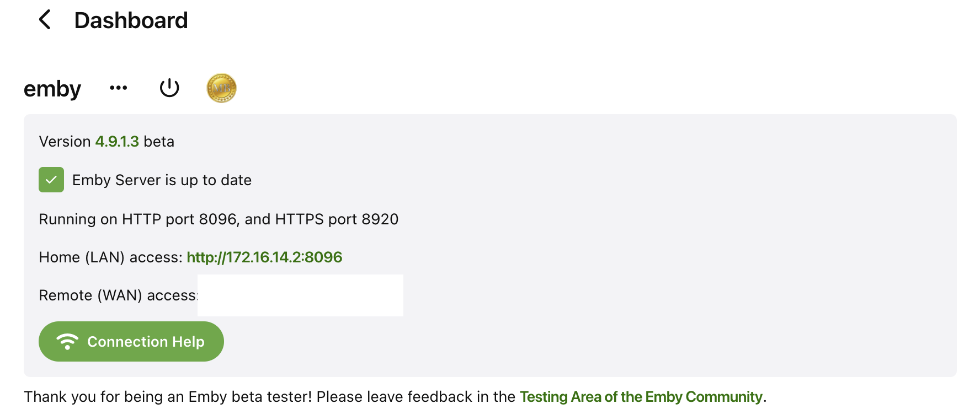Click the green up-to-date checkmark box
The image size is (980, 420).
tap(51, 180)
